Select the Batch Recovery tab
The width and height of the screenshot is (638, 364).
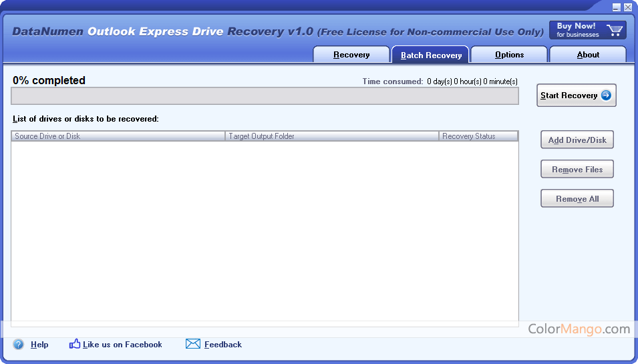click(x=431, y=55)
